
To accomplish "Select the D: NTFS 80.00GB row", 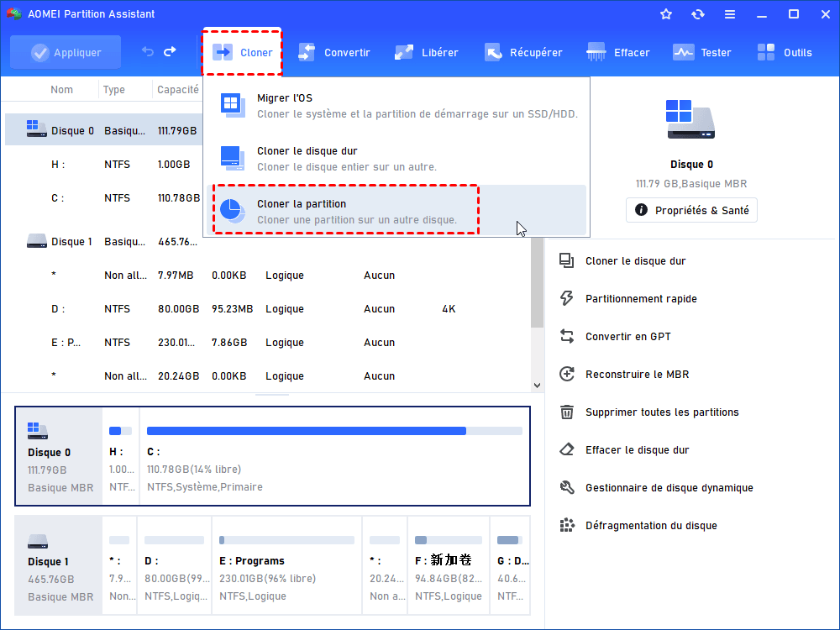I will pos(268,309).
